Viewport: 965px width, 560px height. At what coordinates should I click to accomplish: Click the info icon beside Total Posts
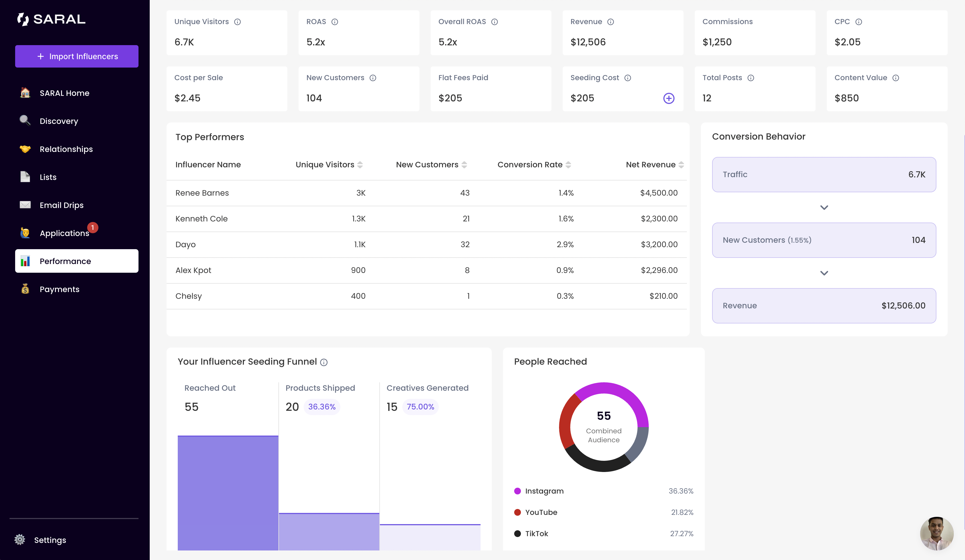751,78
